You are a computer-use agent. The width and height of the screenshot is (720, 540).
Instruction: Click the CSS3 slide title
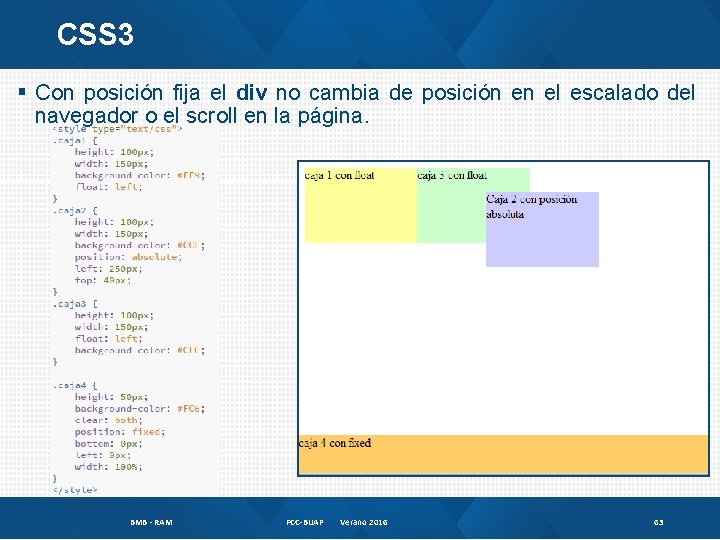click(95, 34)
